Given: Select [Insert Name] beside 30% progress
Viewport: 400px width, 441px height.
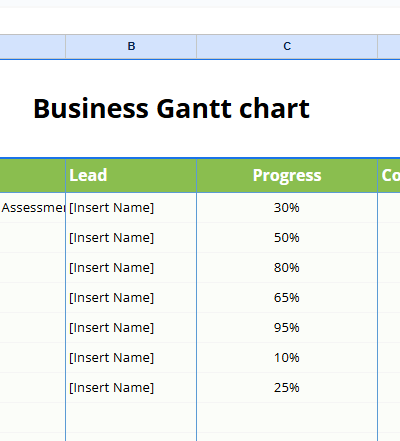Looking at the screenshot, I should (131, 208).
